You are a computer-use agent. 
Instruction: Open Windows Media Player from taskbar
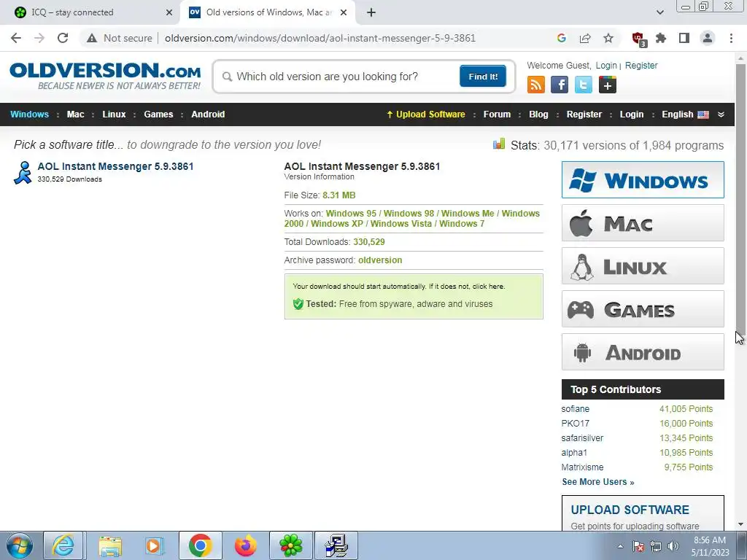tap(154, 545)
